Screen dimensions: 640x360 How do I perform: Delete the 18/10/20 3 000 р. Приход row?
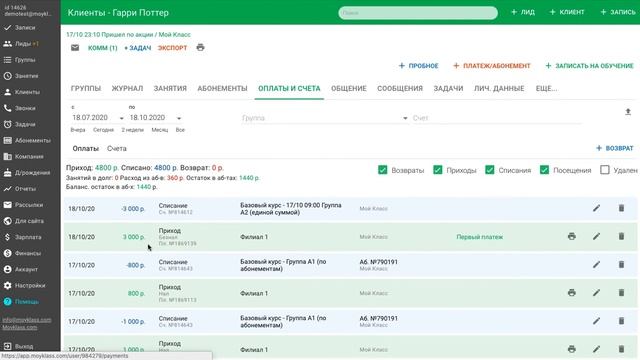[x=621, y=236]
